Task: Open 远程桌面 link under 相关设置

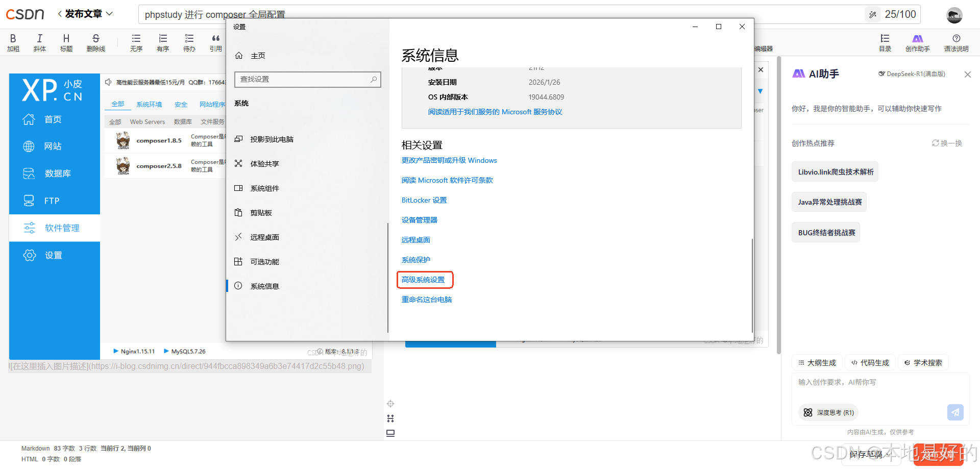Action: tap(416, 240)
